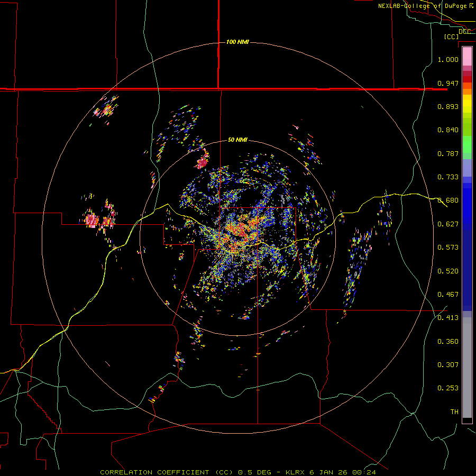This screenshot has width=476, height=476.
Task: Select the gray colorbar segment
Action: (467, 368)
